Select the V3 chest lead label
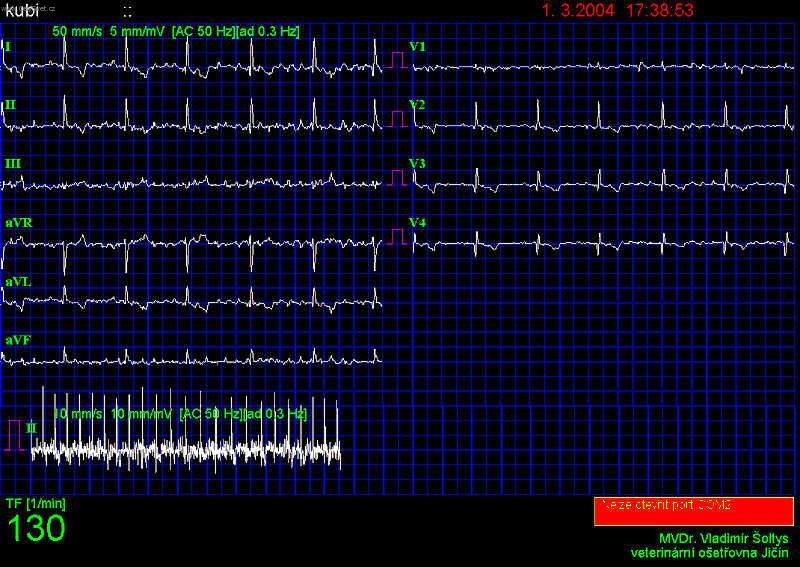 point(417,163)
